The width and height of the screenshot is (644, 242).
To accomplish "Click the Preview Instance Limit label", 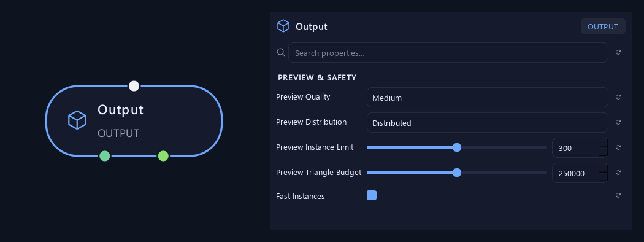I will point(315,147).
